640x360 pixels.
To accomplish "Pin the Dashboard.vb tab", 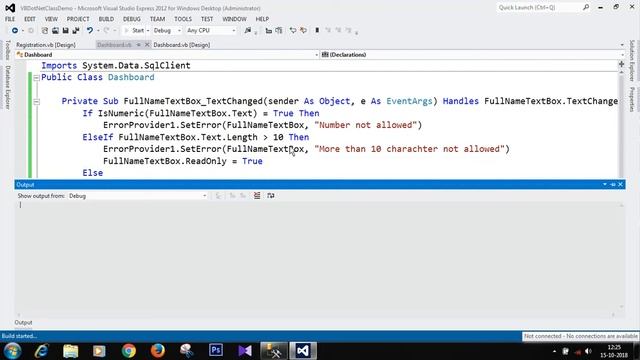I will coord(138,45).
